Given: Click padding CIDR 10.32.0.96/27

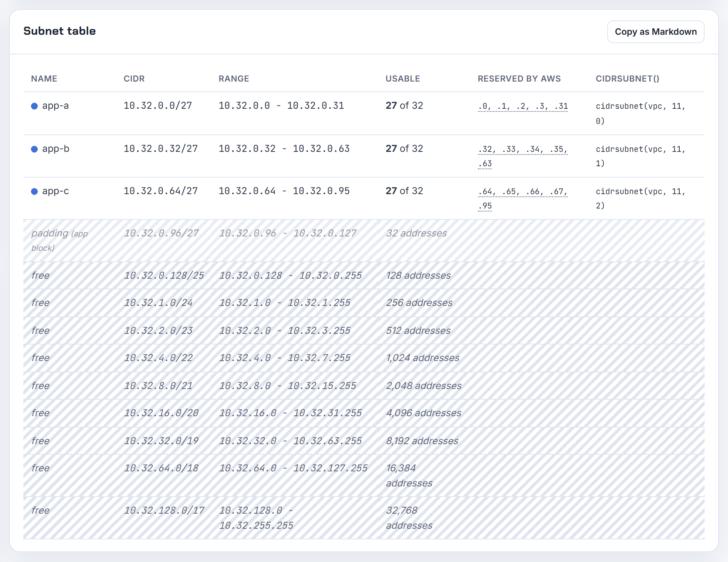Looking at the screenshot, I should [x=162, y=233].
